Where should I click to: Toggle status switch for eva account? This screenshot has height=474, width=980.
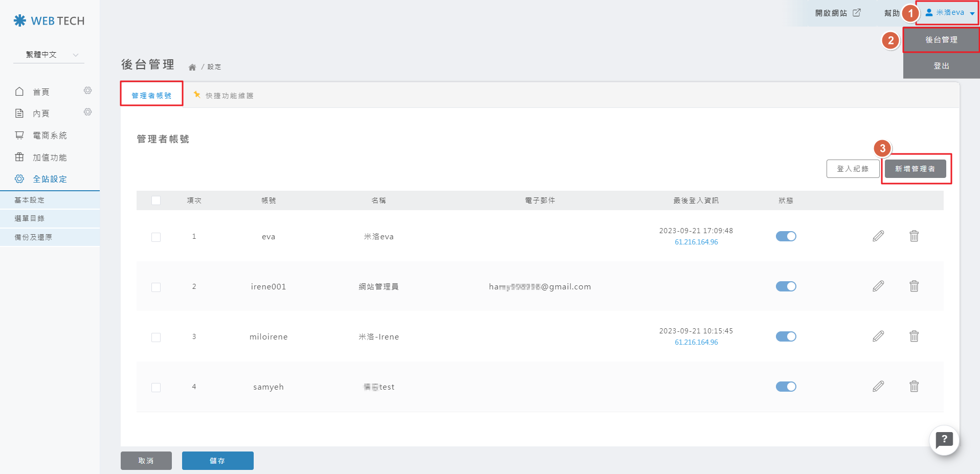point(786,236)
